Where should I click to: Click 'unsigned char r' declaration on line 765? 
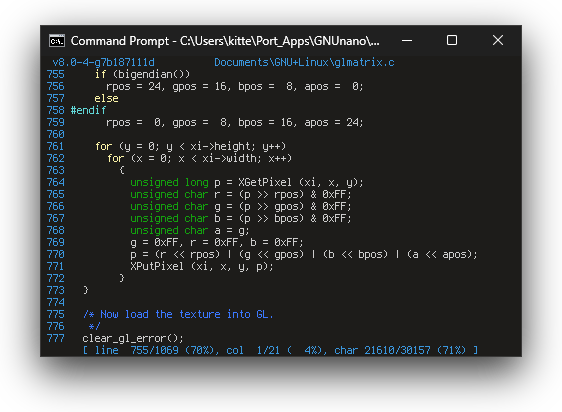click(x=240, y=194)
